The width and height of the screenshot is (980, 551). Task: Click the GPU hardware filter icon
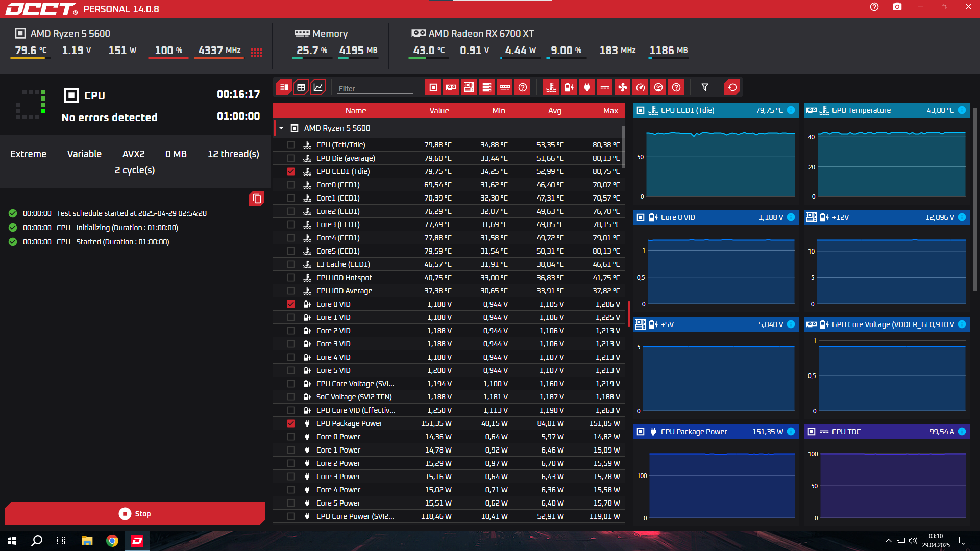tap(451, 87)
